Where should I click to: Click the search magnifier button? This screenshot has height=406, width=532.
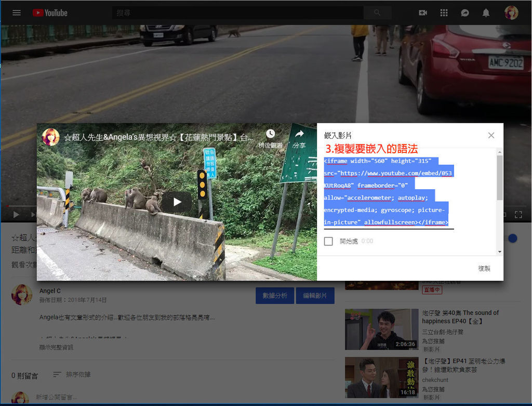(x=377, y=13)
